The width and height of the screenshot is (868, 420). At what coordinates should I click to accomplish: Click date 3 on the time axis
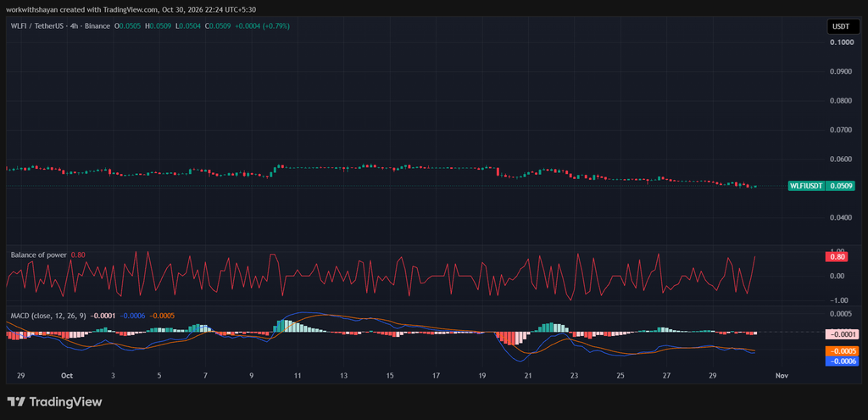[113, 376]
